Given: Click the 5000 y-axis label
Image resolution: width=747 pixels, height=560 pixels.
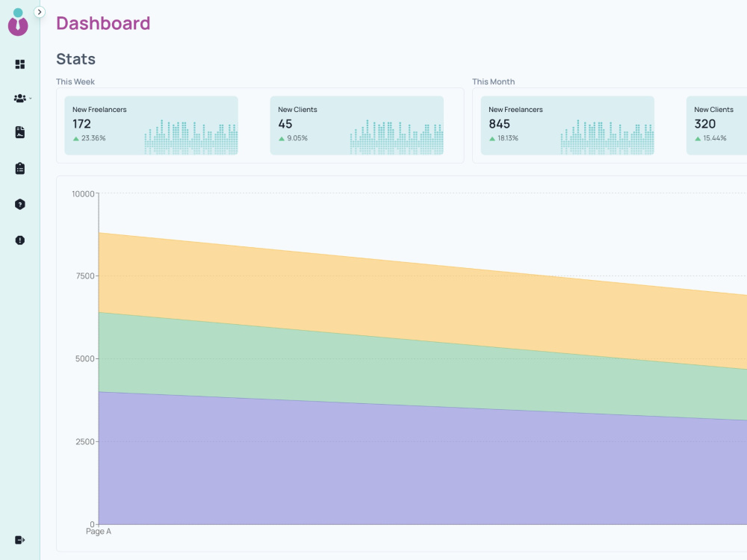Looking at the screenshot, I should (x=85, y=358).
